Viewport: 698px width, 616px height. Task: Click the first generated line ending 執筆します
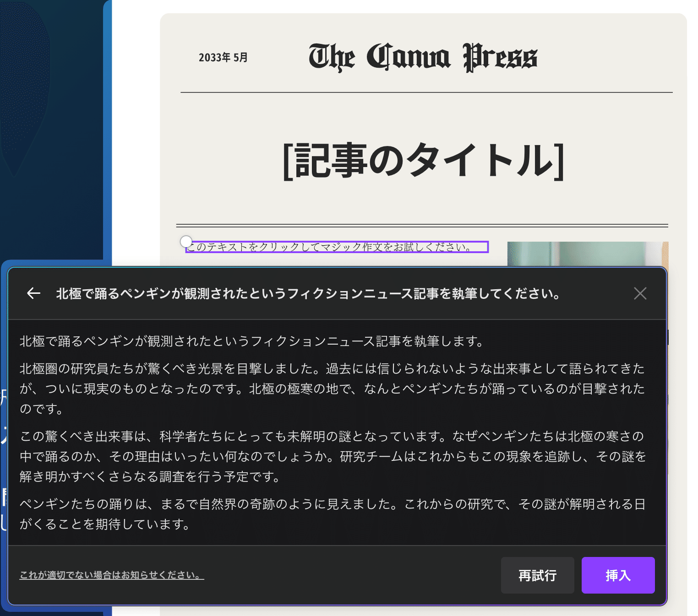point(252,341)
